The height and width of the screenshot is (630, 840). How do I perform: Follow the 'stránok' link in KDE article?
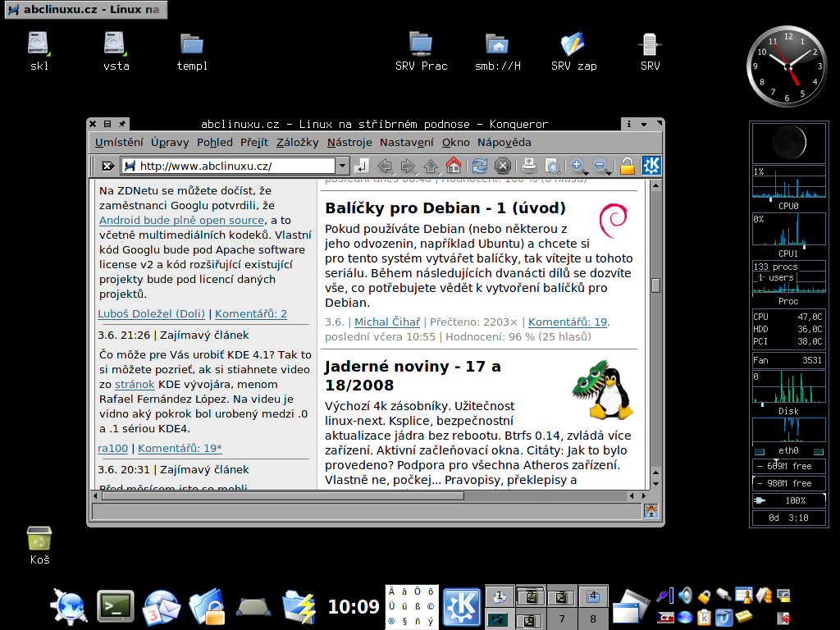pyautogui.click(x=135, y=384)
